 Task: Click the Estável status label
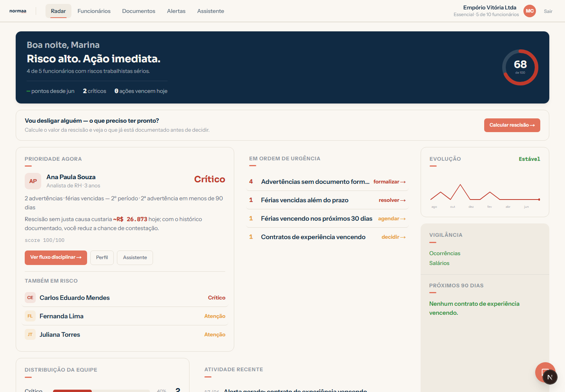click(x=529, y=159)
